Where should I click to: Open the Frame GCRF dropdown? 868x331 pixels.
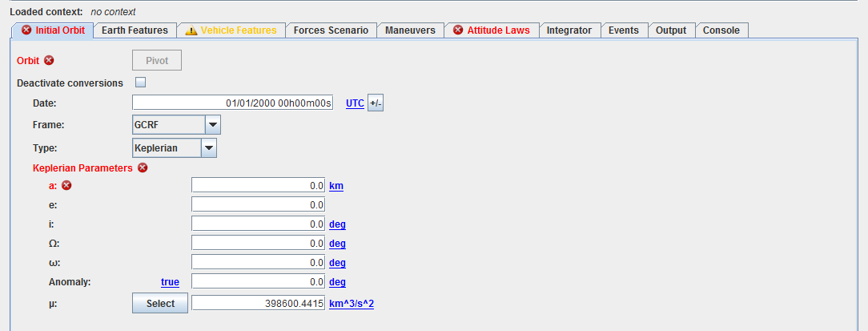click(x=212, y=125)
